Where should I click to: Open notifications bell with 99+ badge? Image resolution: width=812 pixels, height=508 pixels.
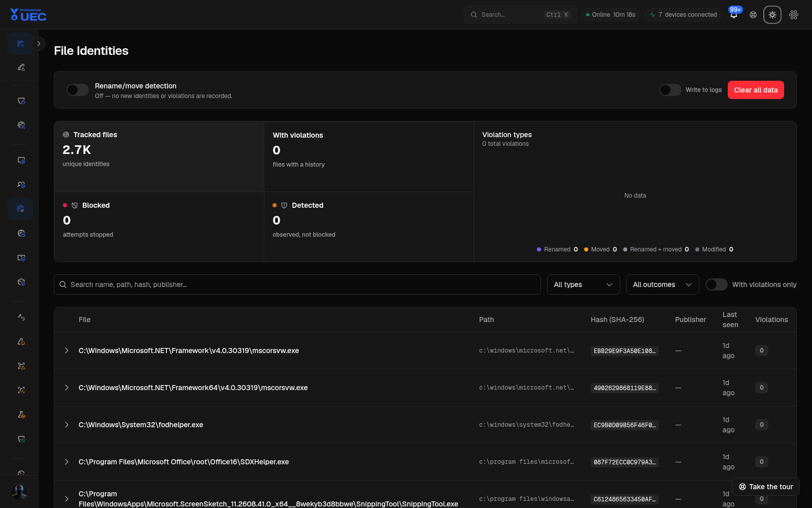[x=734, y=15]
